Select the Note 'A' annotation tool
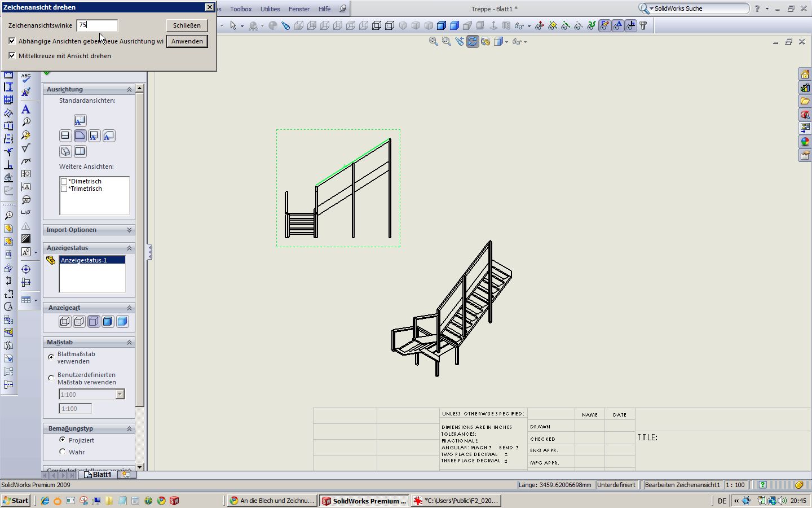 (25, 109)
